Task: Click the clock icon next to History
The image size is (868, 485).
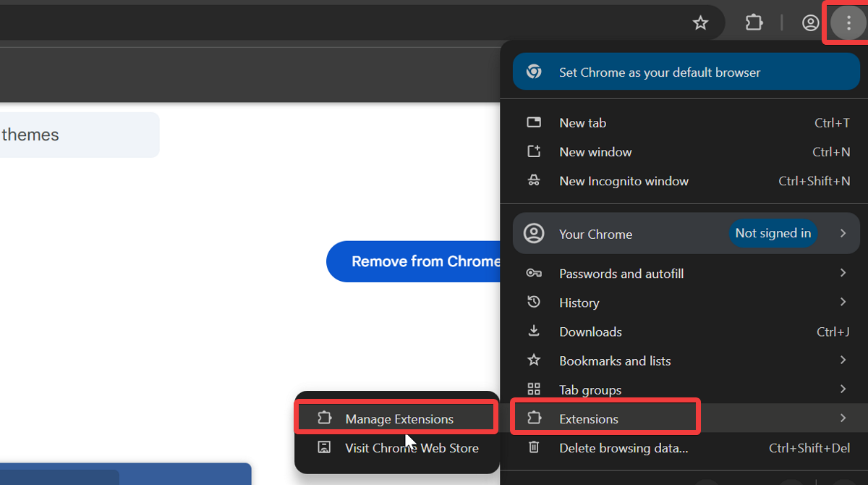Action: (534, 302)
